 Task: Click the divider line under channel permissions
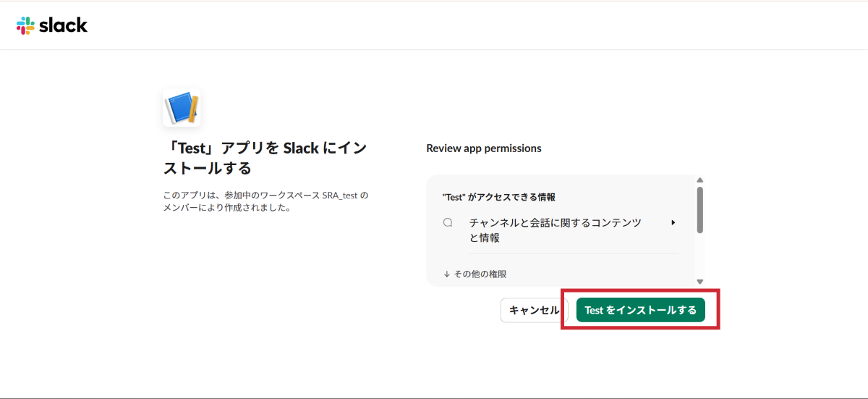pos(573,253)
